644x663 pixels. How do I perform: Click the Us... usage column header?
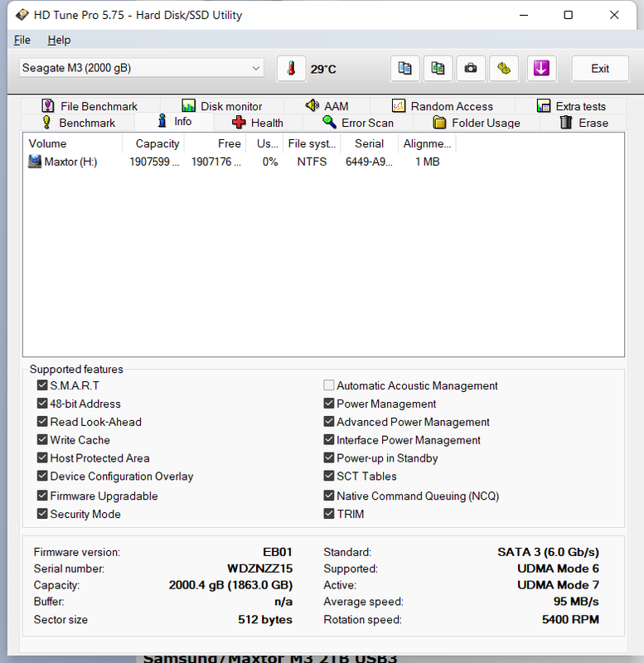click(x=264, y=143)
